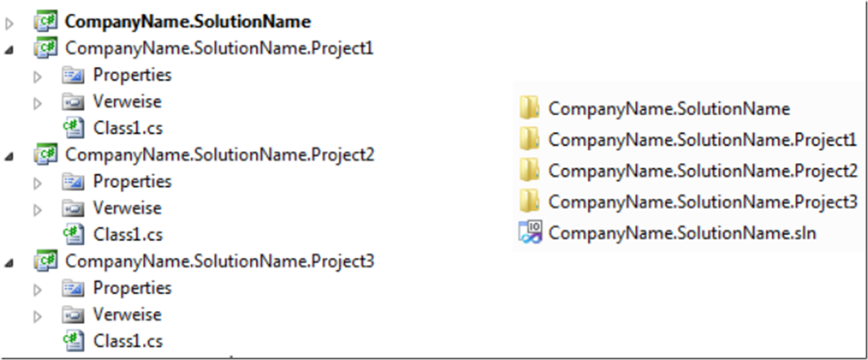Expand the bold CompanyName.SolutionName project node
The width and height of the screenshot is (868, 360).
(x=9, y=24)
